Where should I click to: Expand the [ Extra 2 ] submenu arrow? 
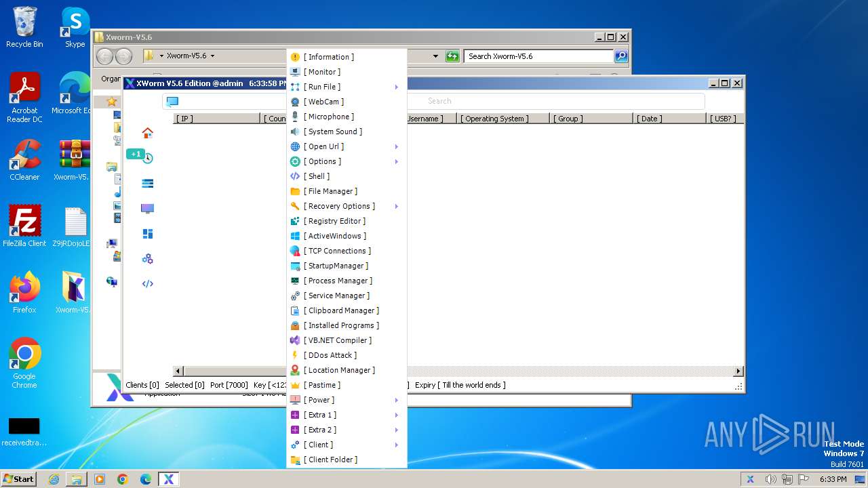[397, 430]
